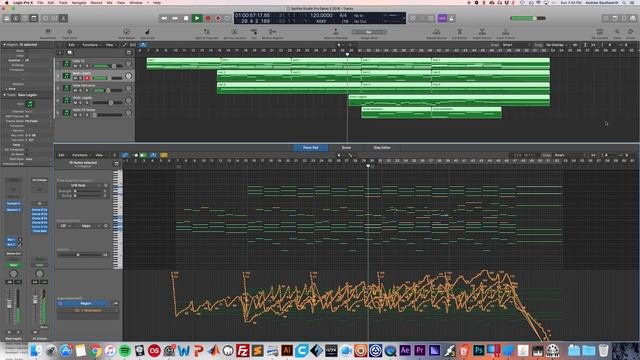Solo the Viola Harmonic track
The width and height of the screenshot is (640, 360).
81,91
